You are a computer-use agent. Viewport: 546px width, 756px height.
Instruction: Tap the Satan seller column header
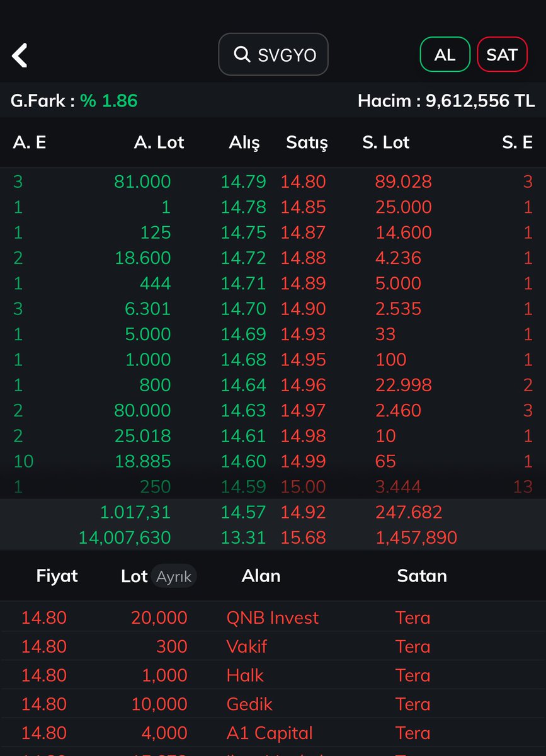point(422,576)
